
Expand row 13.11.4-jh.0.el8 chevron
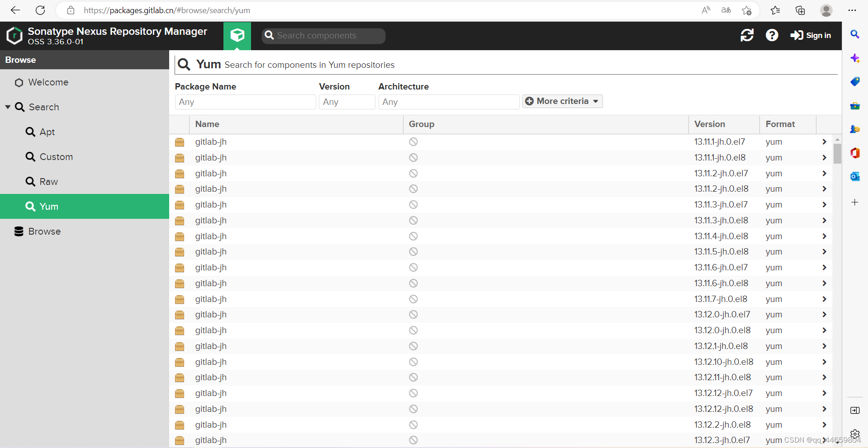click(x=824, y=236)
